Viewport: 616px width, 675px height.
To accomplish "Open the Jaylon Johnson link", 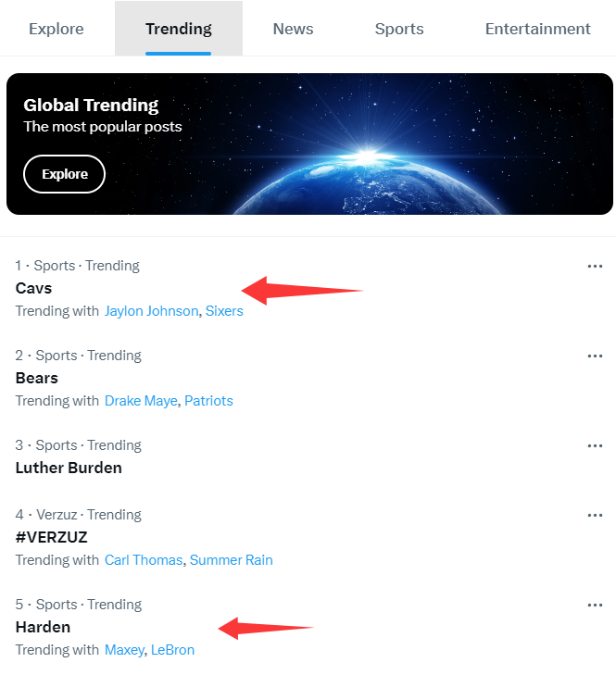I will (x=151, y=311).
